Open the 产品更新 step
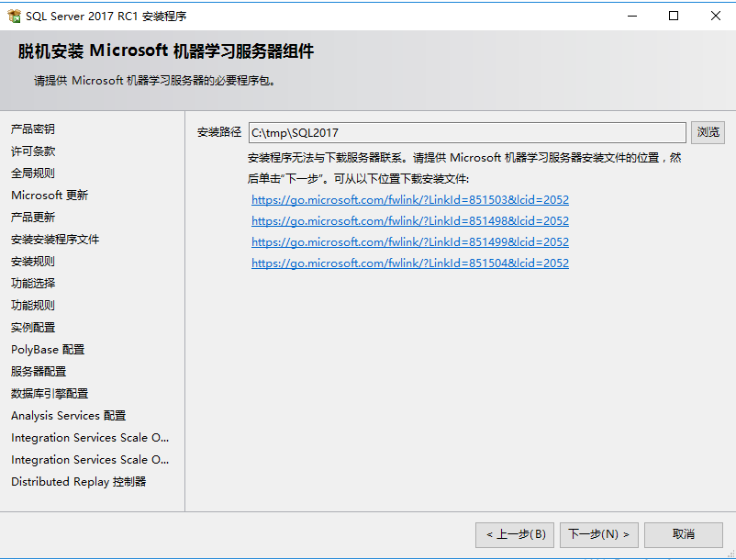 (31, 218)
